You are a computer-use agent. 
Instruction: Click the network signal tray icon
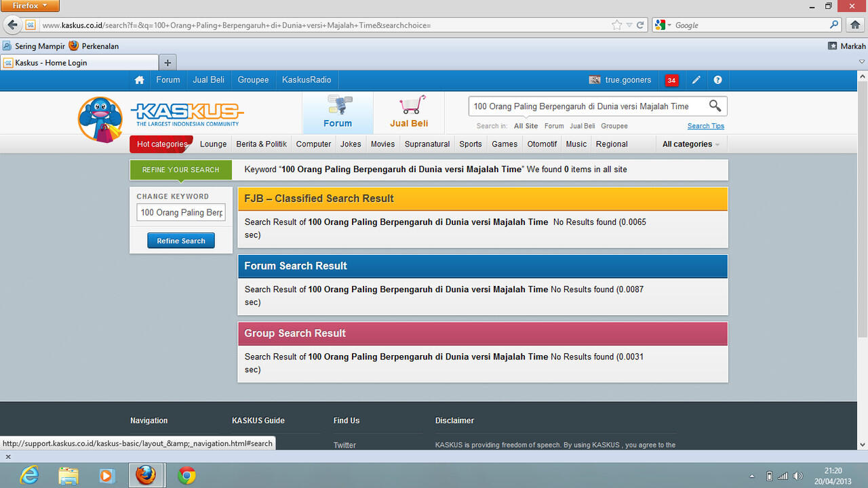[x=783, y=476]
